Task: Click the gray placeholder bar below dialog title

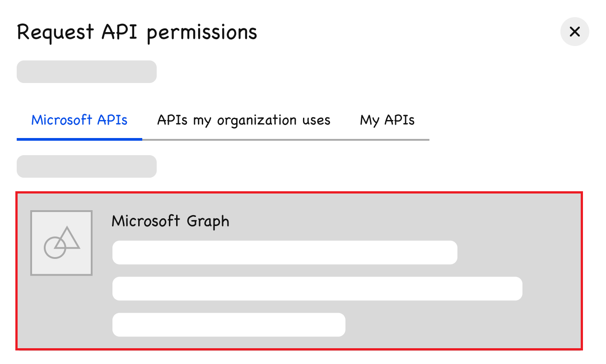Action: 86,72
